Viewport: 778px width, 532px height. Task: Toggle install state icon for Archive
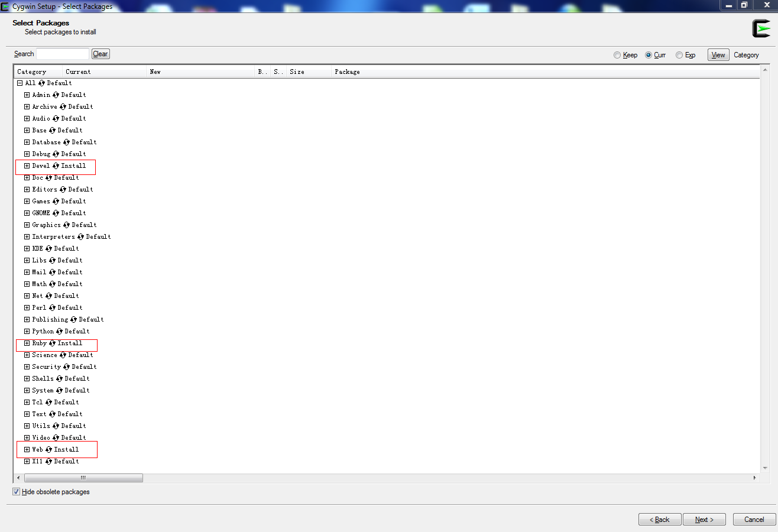(63, 107)
